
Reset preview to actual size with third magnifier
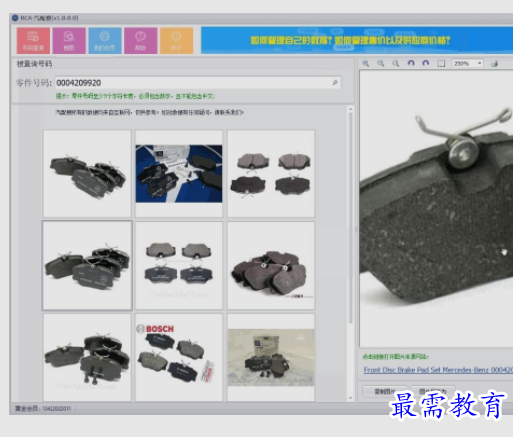click(x=395, y=63)
